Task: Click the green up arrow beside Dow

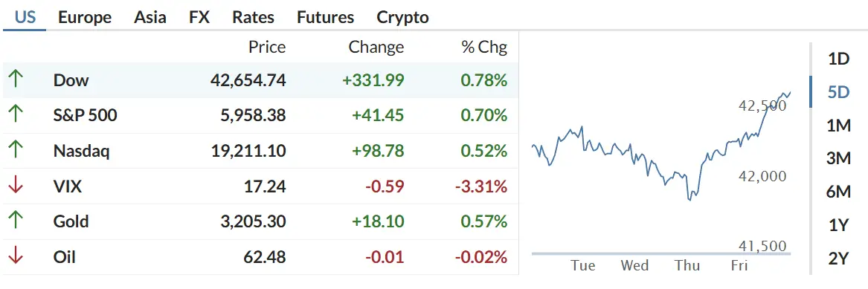Action: (x=16, y=80)
